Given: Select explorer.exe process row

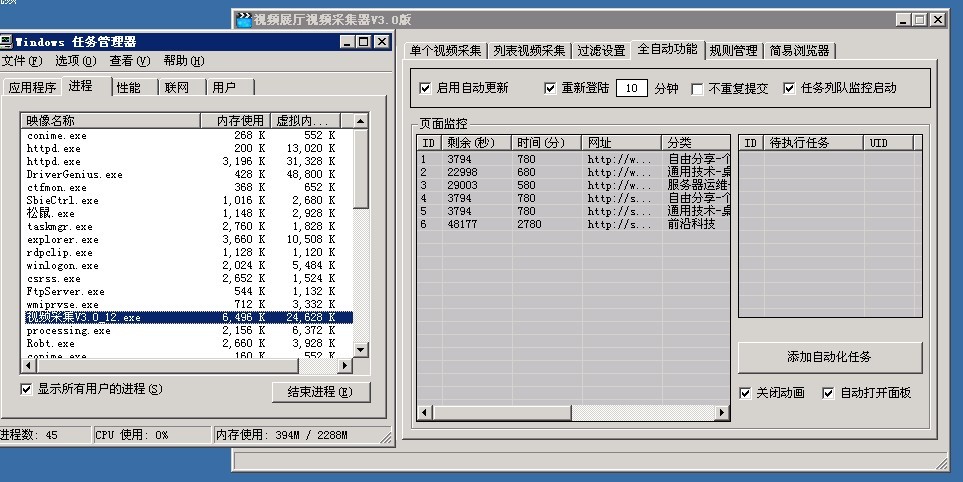Looking at the screenshot, I should tap(189, 239).
